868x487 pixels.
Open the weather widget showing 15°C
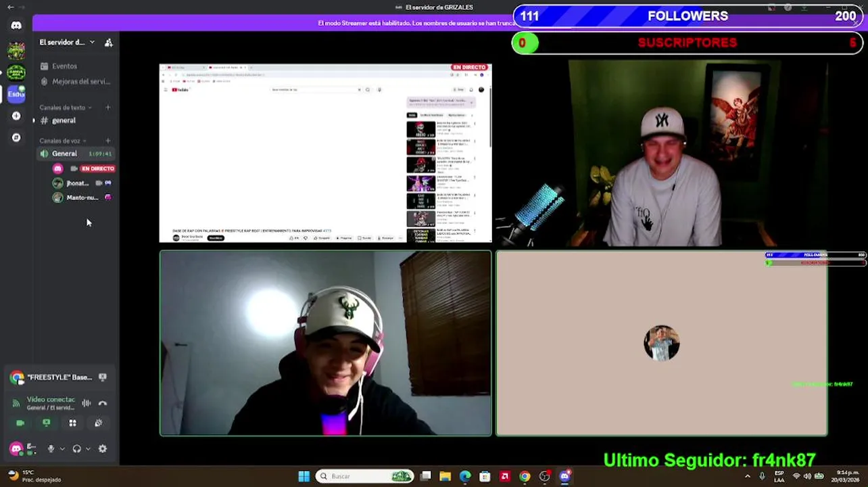pyautogui.click(x=34, y=476)
